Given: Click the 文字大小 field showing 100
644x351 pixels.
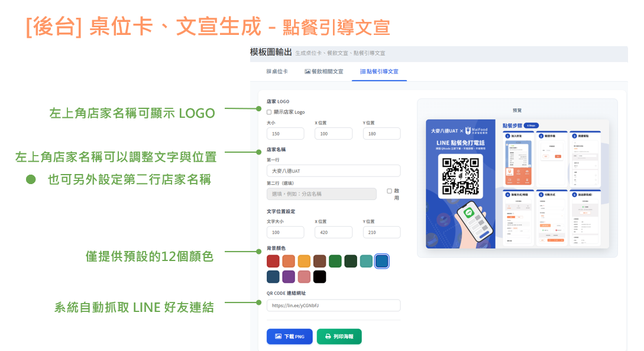Looking at the screenshot, I should [285, 233].
